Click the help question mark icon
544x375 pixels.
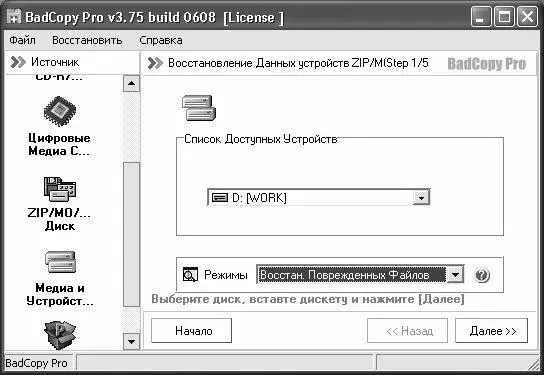482,275
